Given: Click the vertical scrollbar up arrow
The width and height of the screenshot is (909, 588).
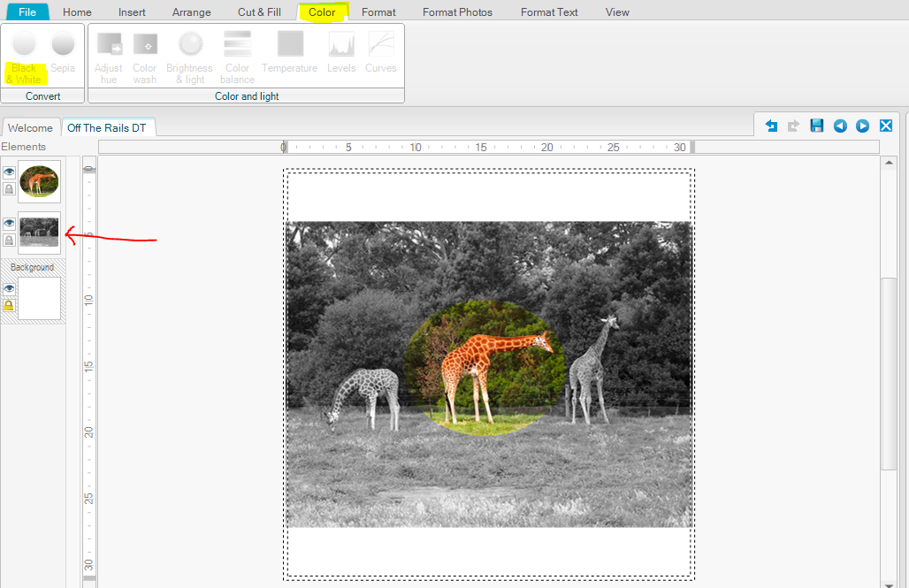Looking at the screenshot, I should (x=889, y=163).
